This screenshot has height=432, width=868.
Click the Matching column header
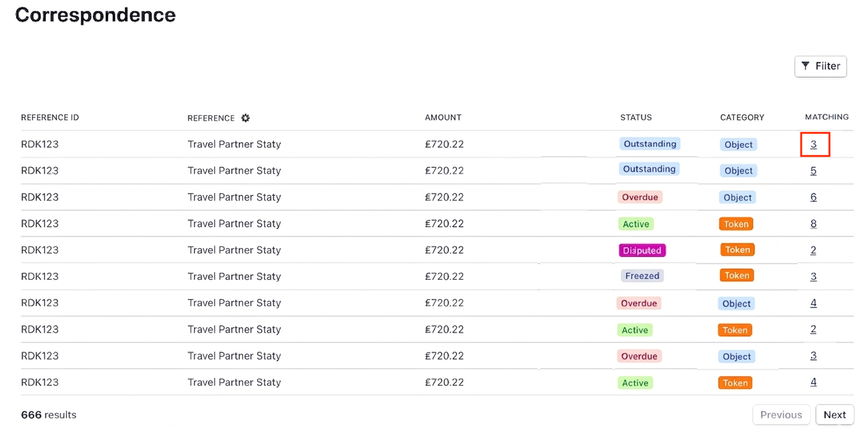click(x=826, y=117)
